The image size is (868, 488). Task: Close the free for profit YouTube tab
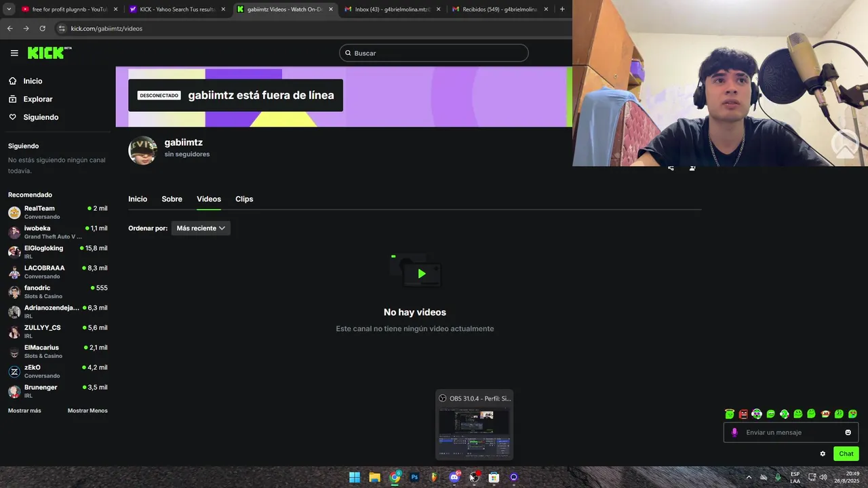[115, 9]
